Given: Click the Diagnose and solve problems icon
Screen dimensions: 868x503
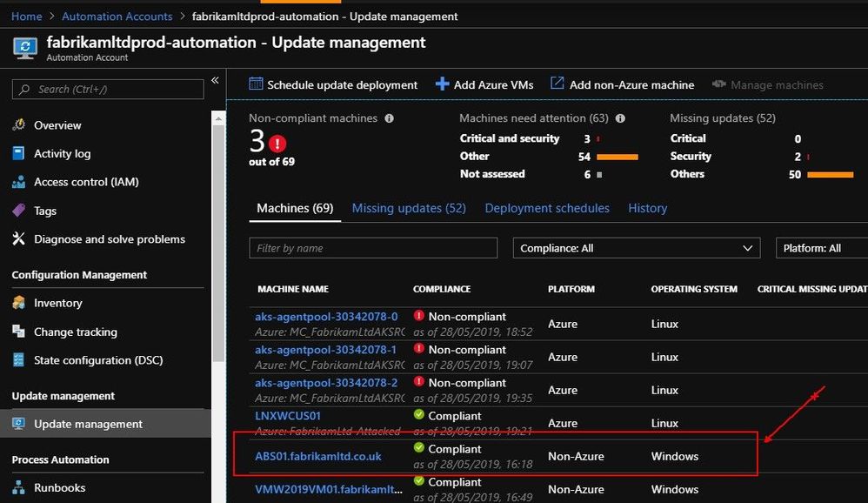Looking at the screenshot, I should (19, 238).
